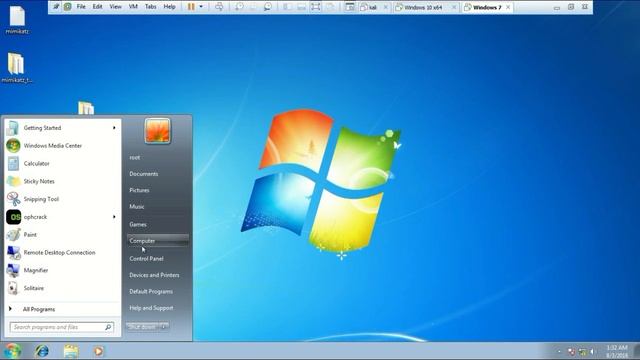Click the VMware pin icon
Image resolution: width=640 pixels, height=360 pixels.
[56, 7]
